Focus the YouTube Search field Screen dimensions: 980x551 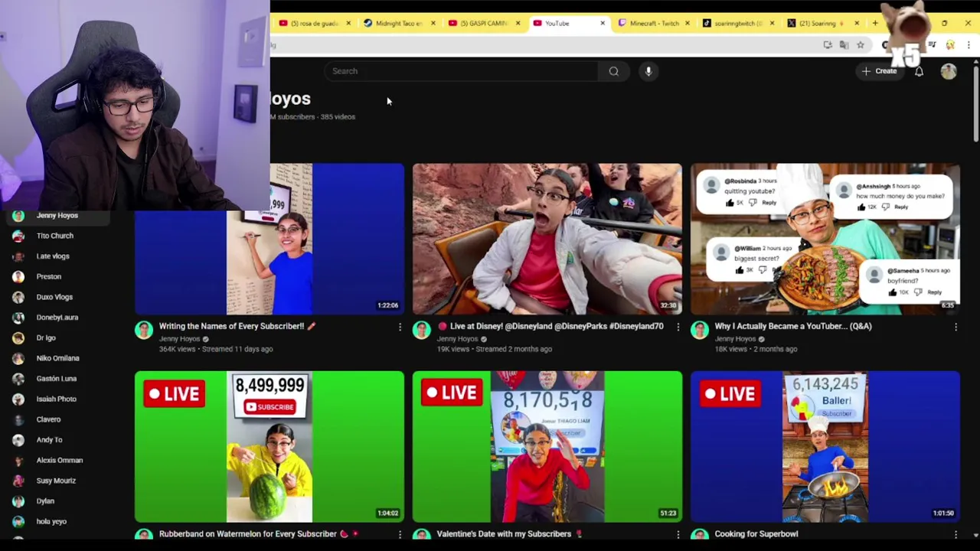[461, 71]
